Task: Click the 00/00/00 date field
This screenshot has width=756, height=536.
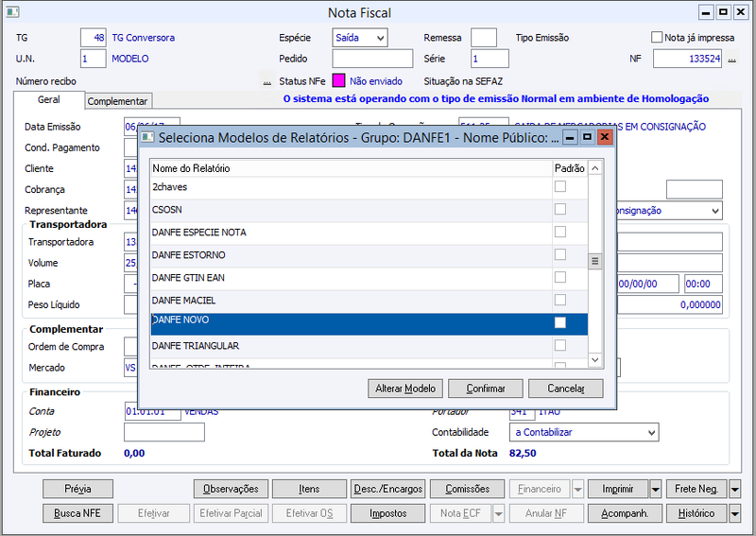Action: coord(648,284)
